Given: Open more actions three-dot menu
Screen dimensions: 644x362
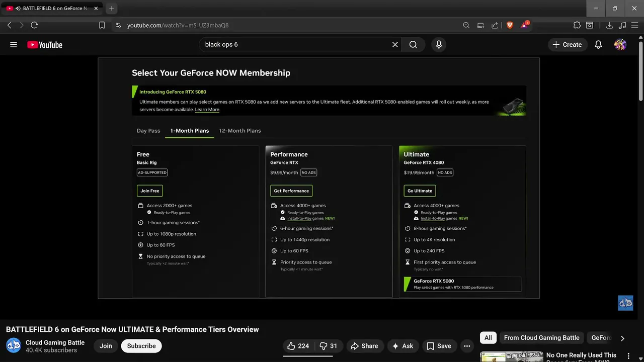Looking at the screenshot, I should [467, 346].
